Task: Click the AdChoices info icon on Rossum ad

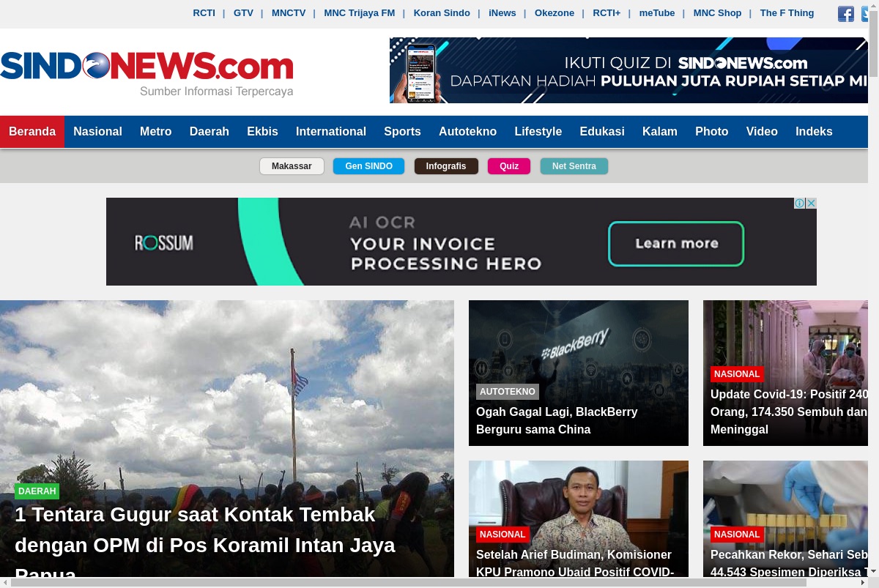Action: point(800,204)
